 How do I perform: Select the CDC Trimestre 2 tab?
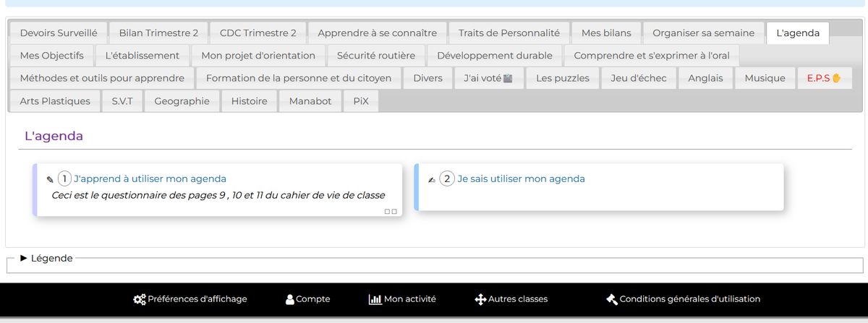pos(258,33)
